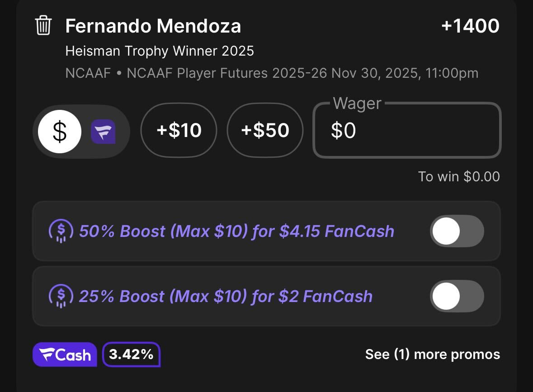The image size is (533, 392).
Task: Tap the 50% Boost for $4.15 FanCash text
Action: click(236, 231)
